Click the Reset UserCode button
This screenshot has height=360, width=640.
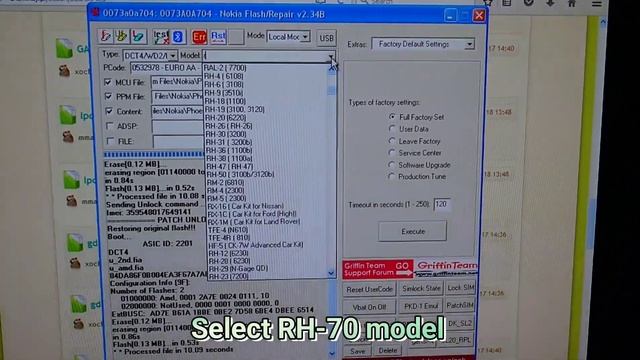click(369, 289)
